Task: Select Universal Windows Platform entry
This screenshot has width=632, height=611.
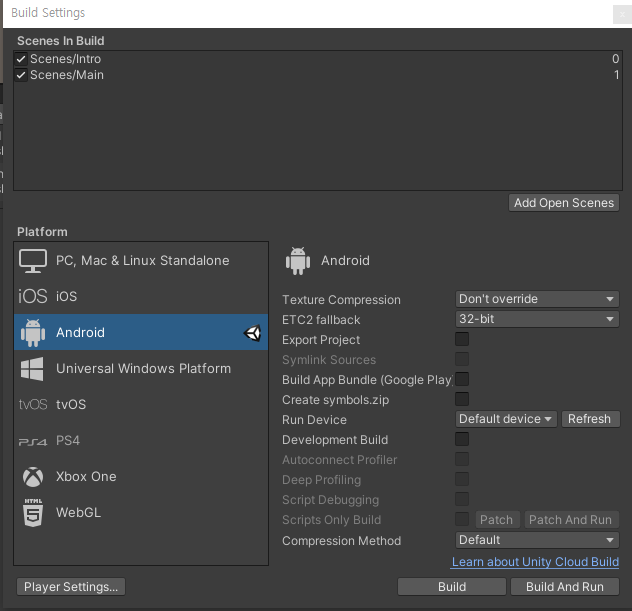Action: pyautogui.click(x=141, y=368)
